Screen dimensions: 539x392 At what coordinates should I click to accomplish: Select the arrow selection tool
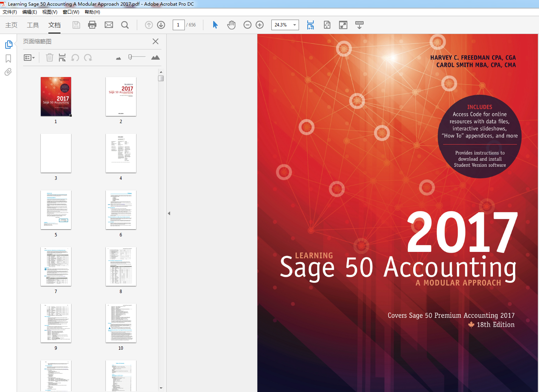(215, 25)
